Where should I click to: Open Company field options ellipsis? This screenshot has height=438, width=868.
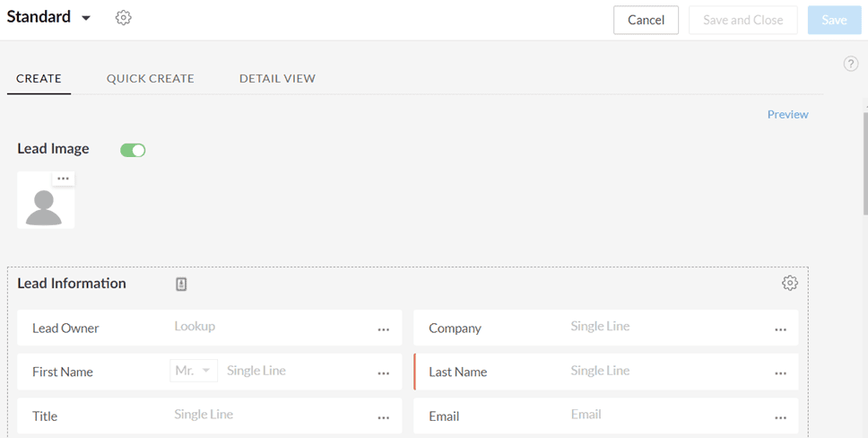pos(780,329)
